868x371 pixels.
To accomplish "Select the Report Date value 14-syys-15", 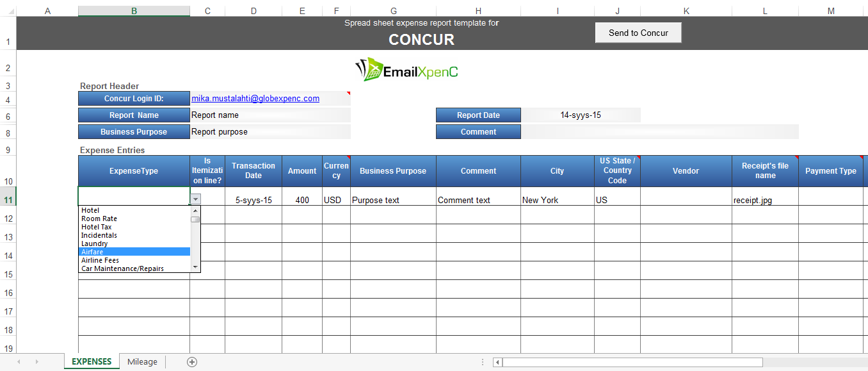I will 581,115.
